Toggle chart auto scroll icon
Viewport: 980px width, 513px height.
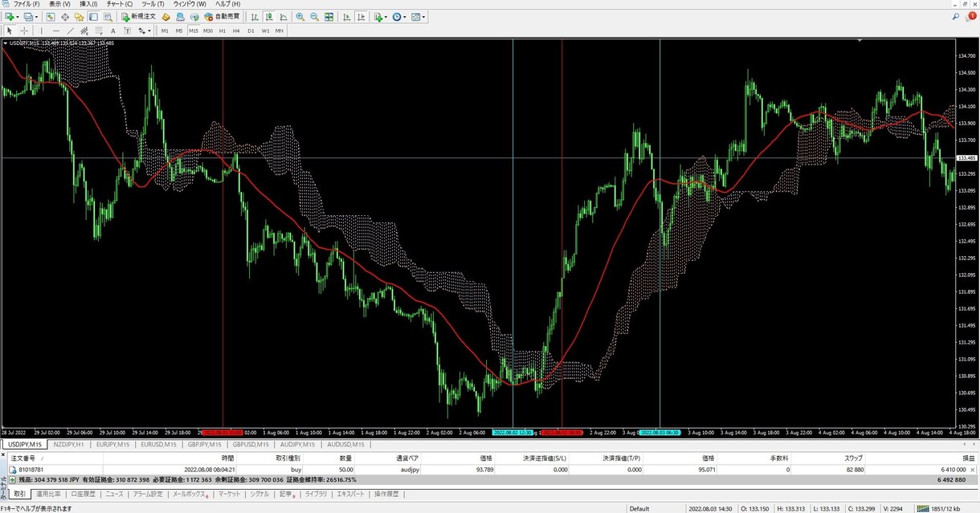(345, 16)
